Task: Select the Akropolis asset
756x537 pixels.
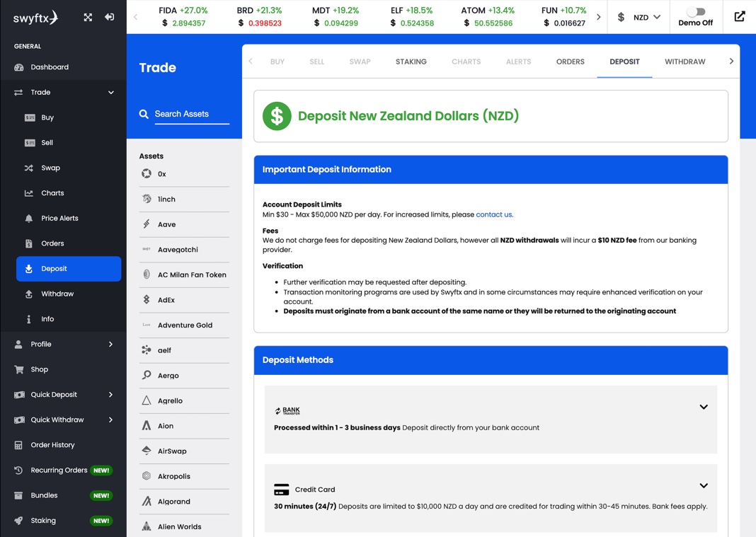Action: pyautogui.click(x=184, y=476)
